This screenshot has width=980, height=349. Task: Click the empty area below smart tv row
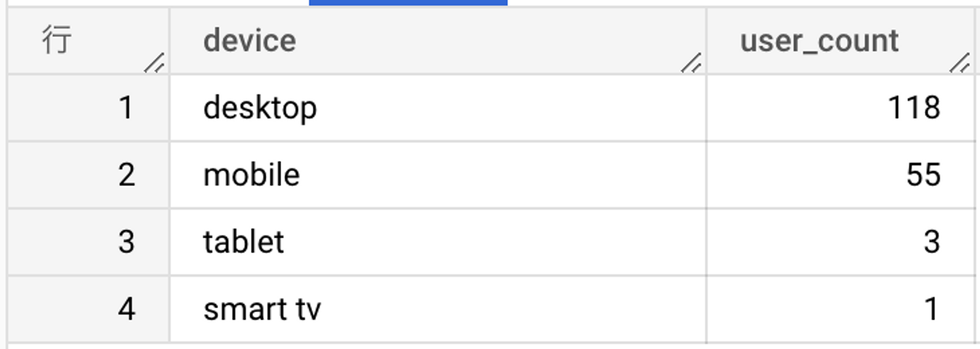point(490,346)
